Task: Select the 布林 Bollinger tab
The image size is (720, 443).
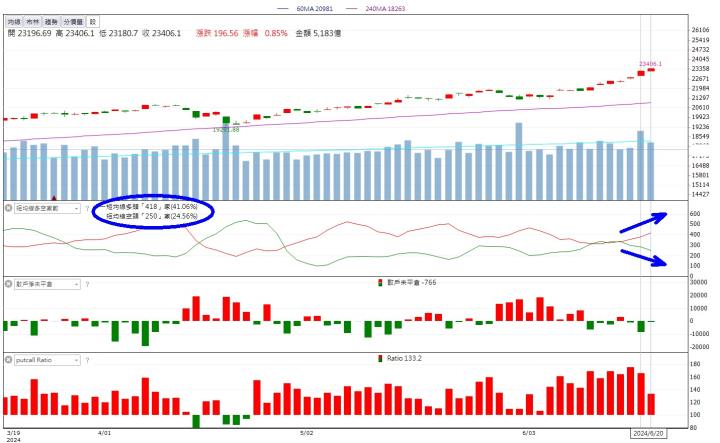Action: (x=32, y=22)
